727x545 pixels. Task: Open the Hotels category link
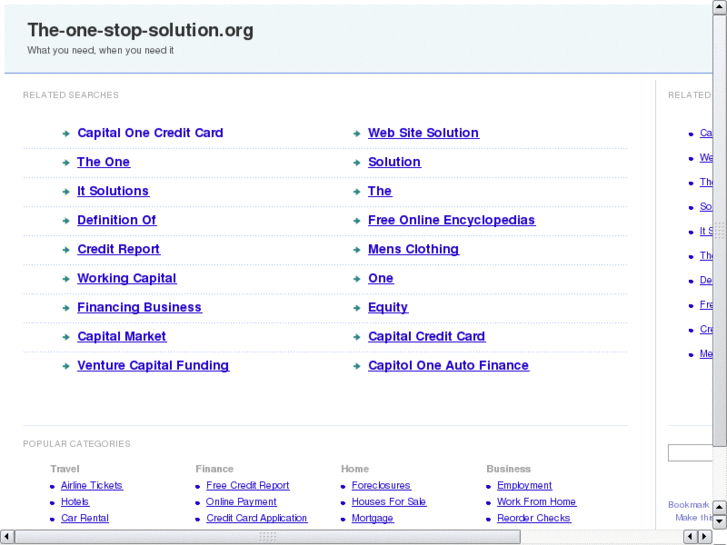pos(75,502)
